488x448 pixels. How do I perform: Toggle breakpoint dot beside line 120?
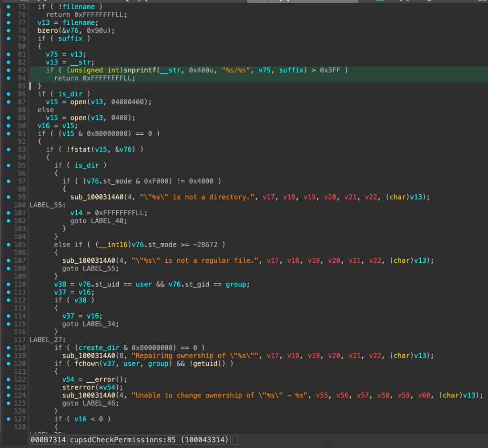click(x=9, y=363)
